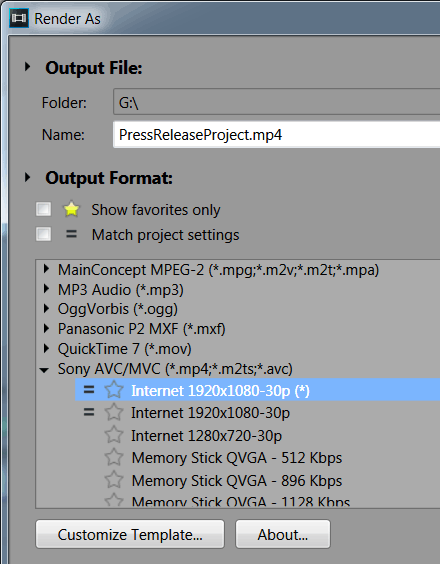This screenshot has height=564, width=440.
Task: Click the Output Format heading
Action: [x=109, y=178]
